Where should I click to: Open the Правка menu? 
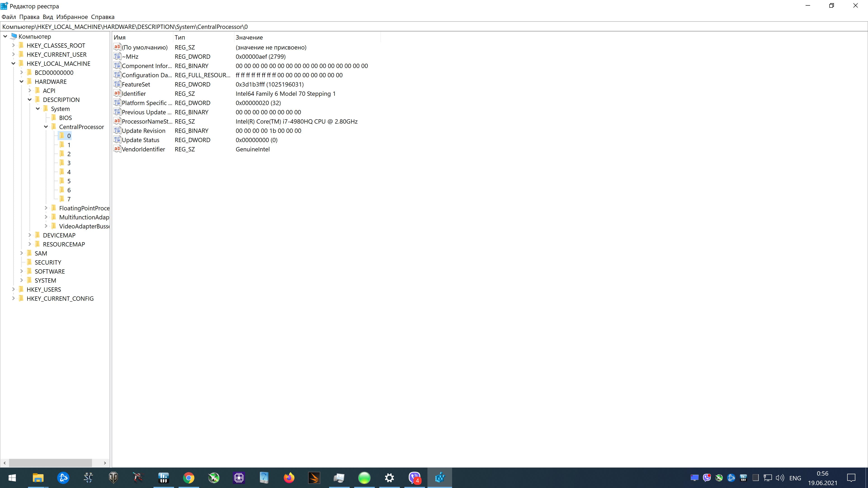click(29, 17)
